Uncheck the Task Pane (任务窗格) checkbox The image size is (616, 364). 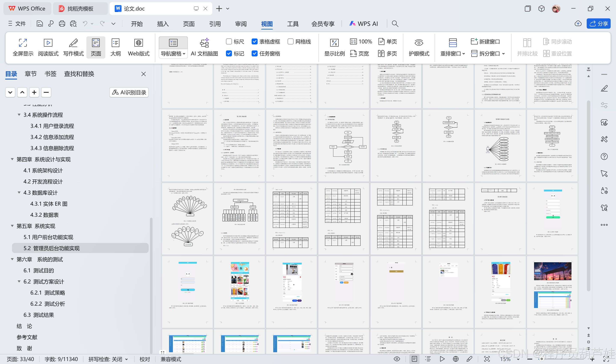(255, 53)
